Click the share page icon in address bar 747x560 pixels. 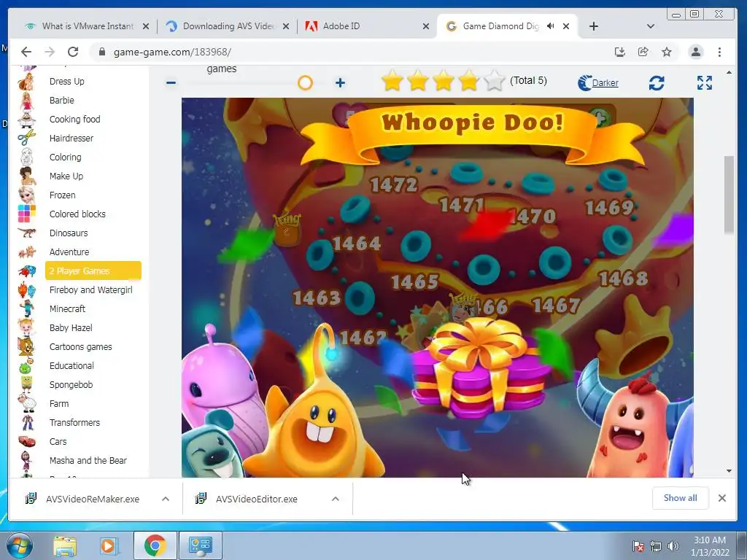tap(643, 52)
